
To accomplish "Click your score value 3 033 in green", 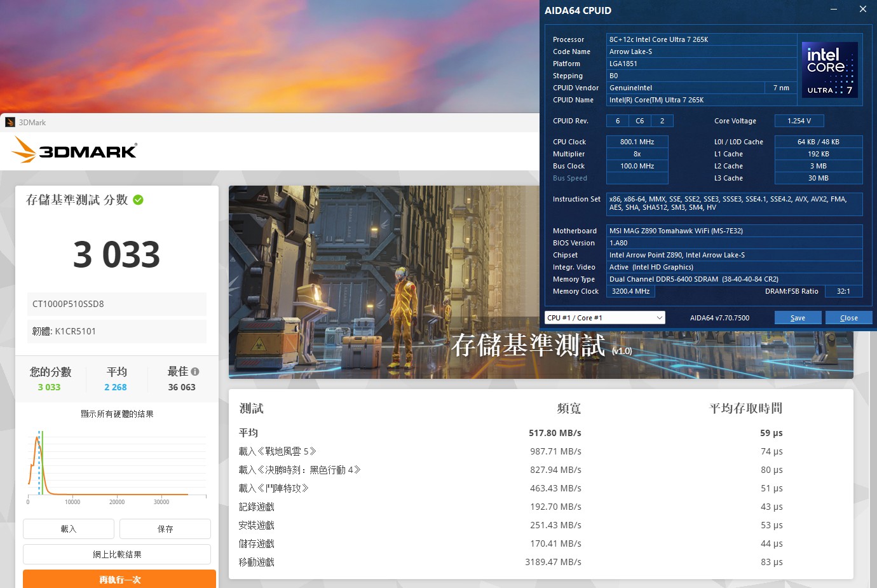I will click(x=49, y=387).
